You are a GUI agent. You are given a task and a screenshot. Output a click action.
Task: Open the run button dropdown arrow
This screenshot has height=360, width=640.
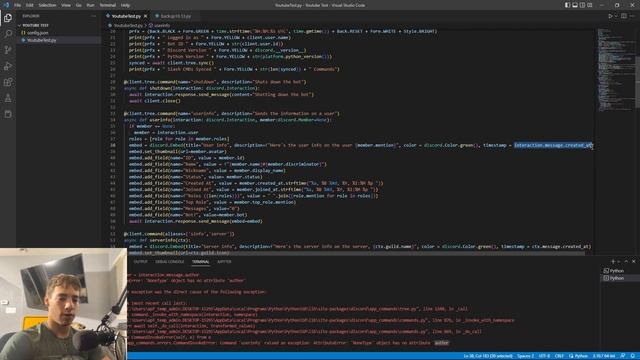coord(615,16)
